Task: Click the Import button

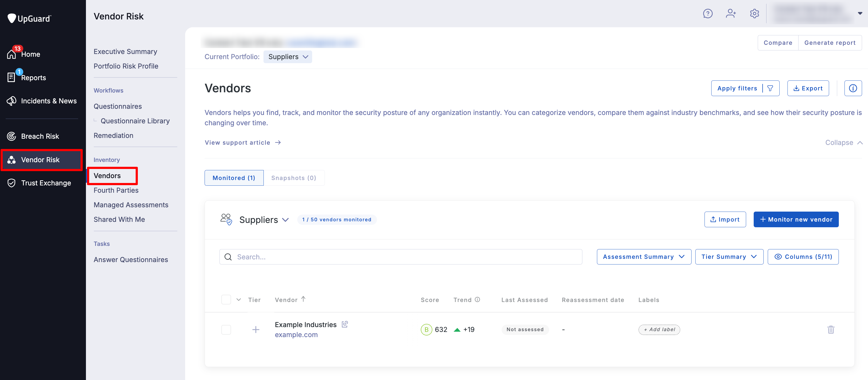Action: [725, 219]
